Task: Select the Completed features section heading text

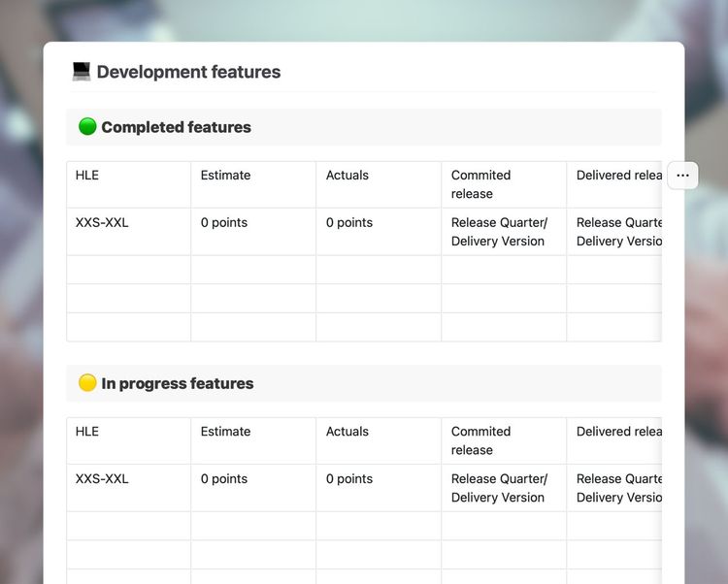Action: tap(176, 127)
